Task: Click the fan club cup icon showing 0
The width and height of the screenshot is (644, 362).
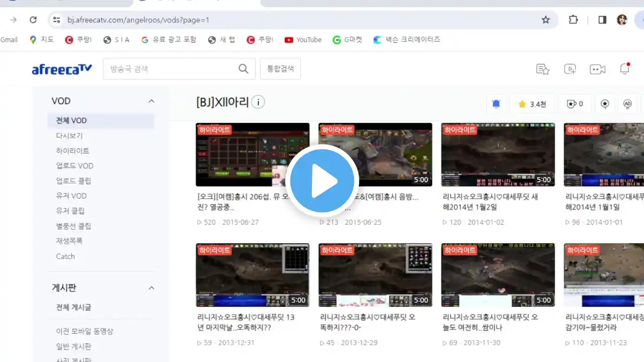Action: coord(575,104)
